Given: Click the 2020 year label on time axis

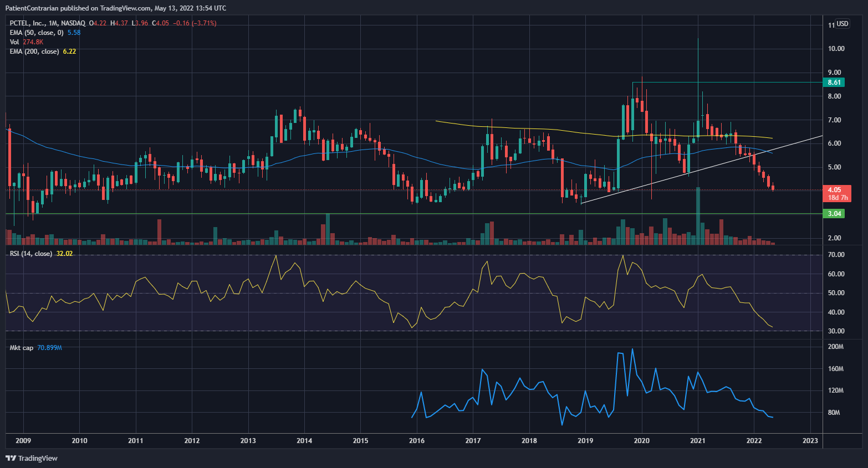Looking at the screenshot, I should tap(642, 441).
